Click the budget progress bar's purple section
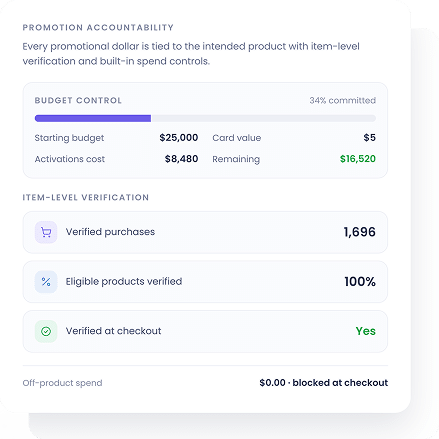Viewport: 439px width, 439px height. coord(93,118)
